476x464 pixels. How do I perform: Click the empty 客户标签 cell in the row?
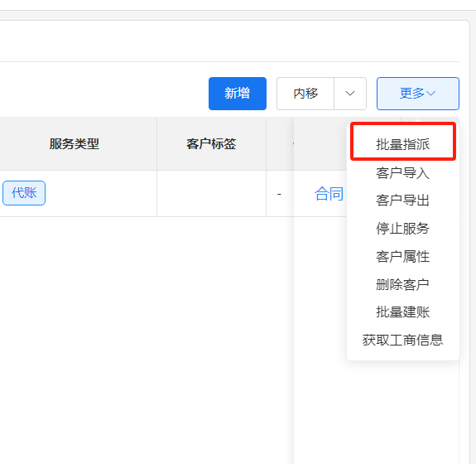(x=212, y=194)
